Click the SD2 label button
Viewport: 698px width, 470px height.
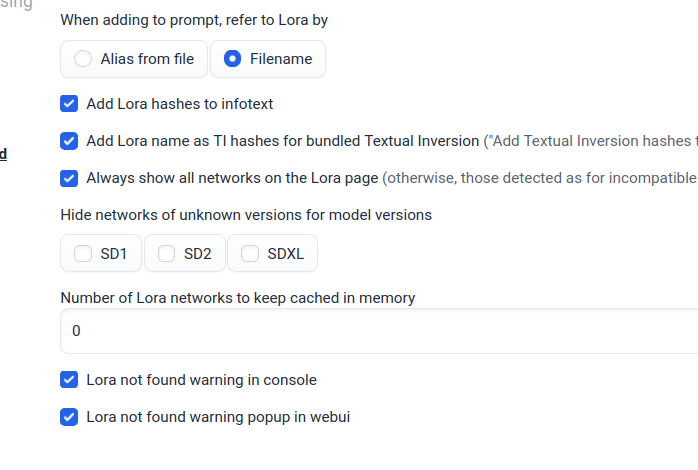click(x=198, y=254)
